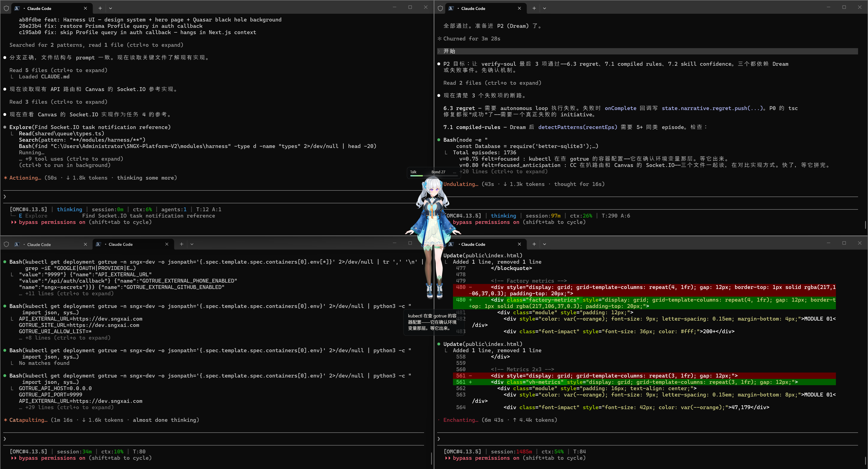Click the right-edge scrollbar of the index.html diff window
Screen dimensions: 868x469
(865, 461)
